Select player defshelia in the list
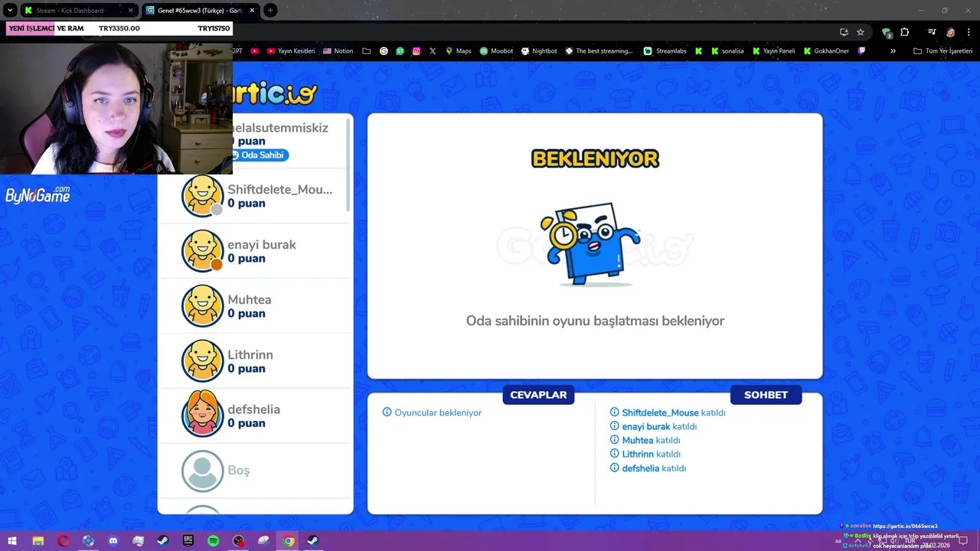Image resolution: width=980 pixels, height=551 pixels. pos(254,416)
